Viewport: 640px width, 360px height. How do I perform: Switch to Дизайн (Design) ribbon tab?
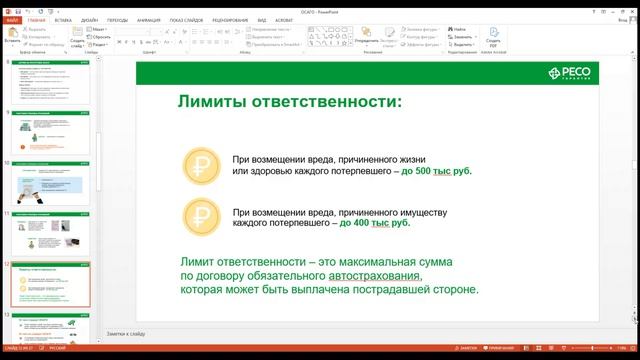coord(89,20)
